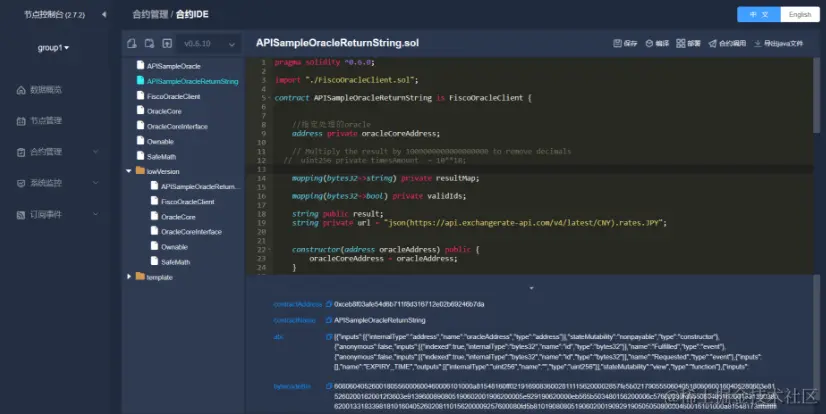The image size is (826, 414).
Task: Fold the constructor block at line 22
Action: click(x=269, y=250)
